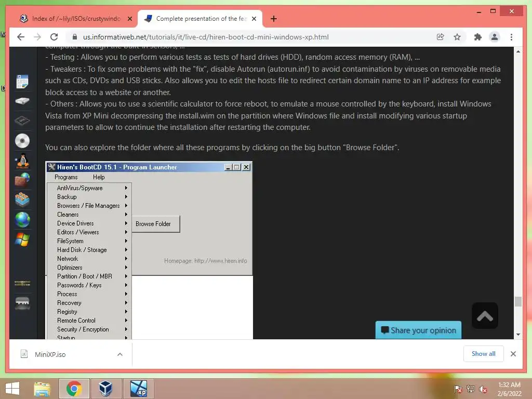Image resolution: width=532 pixels, height=399 pixels.
Task: Open the blue globe web category icon
Action: point(22,220)
